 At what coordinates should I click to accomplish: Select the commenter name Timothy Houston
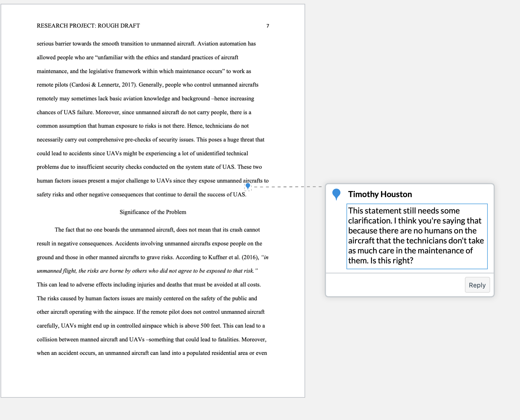point(380,194)
